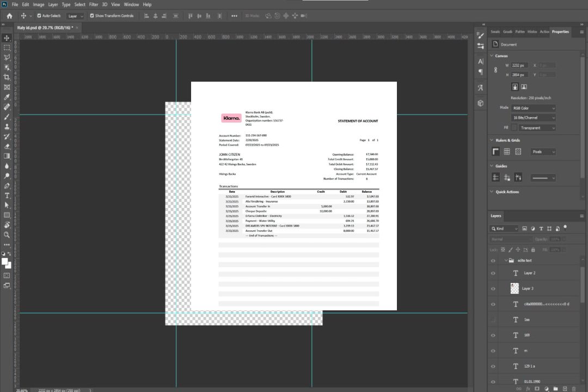This screenshot has width=588, height=392.
Task: Select the Pen tool
Action: tap(7, 186)
